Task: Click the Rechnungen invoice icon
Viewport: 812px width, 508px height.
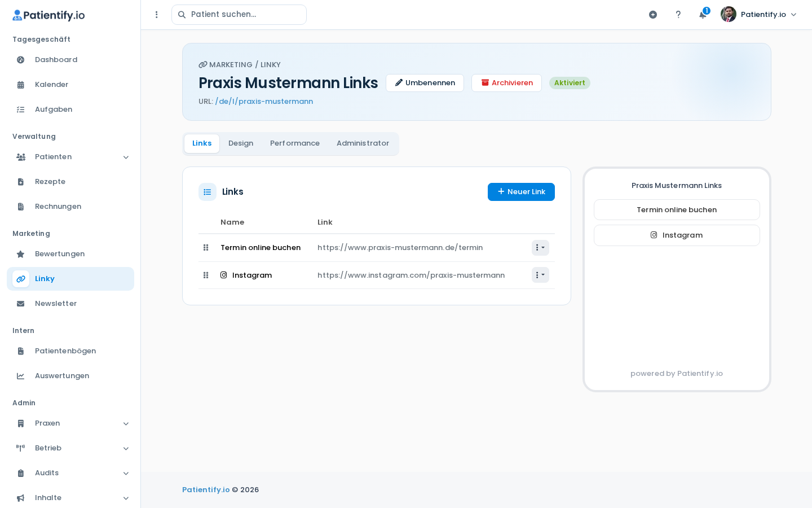Action: click(21, 207)
